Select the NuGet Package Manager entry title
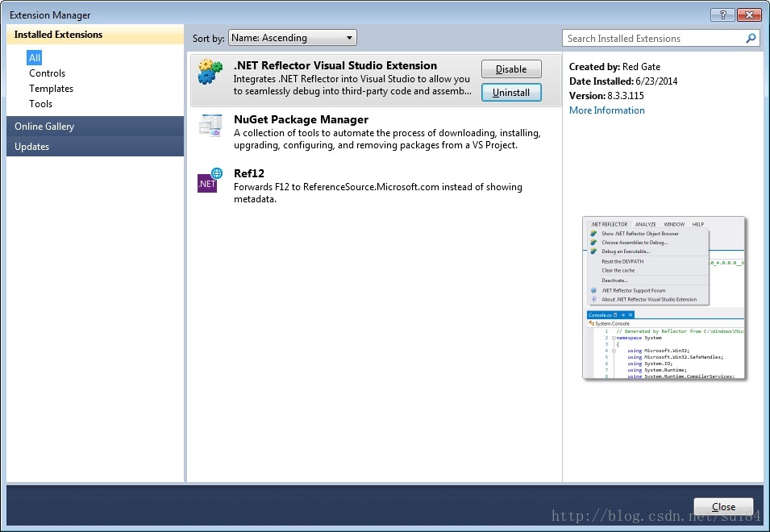 click(x=301, y=119)
